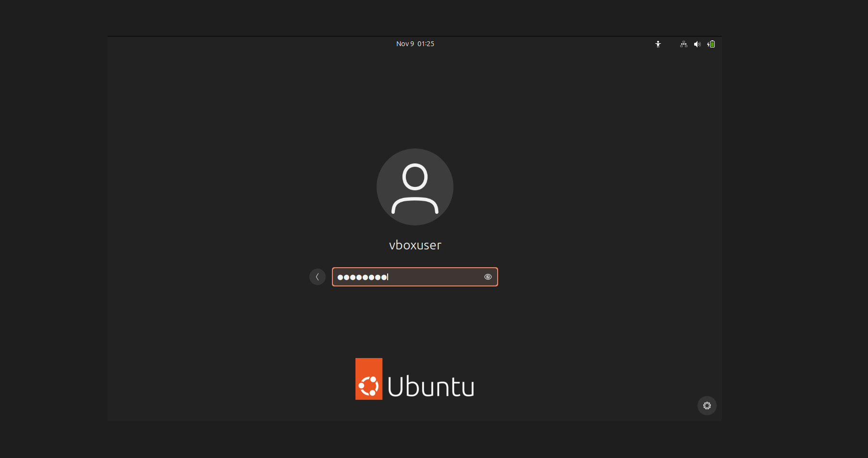Open the accessibility menu icon
Image resolution: width=868 pixels, height=458 pixels.
658,44
